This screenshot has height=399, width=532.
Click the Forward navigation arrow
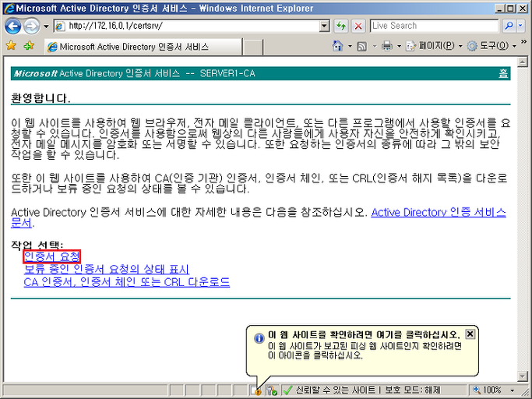click(x=31, y=26)
